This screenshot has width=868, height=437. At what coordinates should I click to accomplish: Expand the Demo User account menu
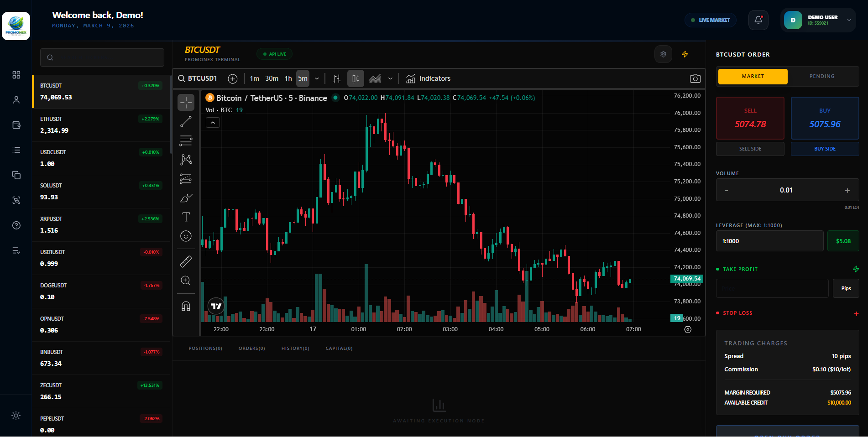pos(849,20)
